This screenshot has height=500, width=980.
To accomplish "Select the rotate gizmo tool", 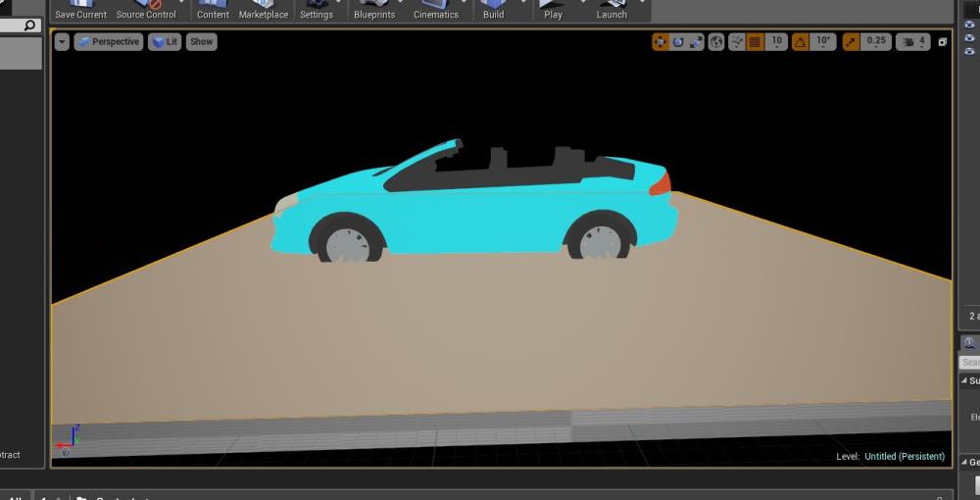I will 678,42.
